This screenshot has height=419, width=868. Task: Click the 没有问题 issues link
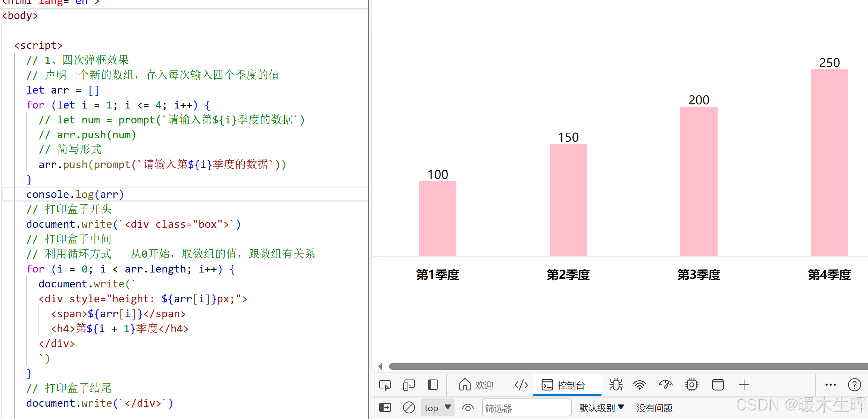pyautogui.click(x=654, y=408)
